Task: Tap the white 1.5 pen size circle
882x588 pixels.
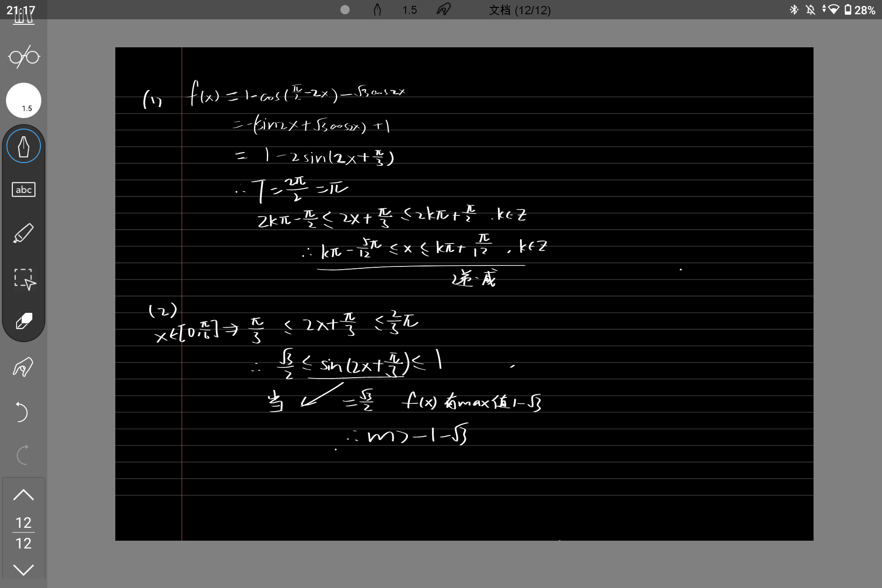Action: click(23, 100)
